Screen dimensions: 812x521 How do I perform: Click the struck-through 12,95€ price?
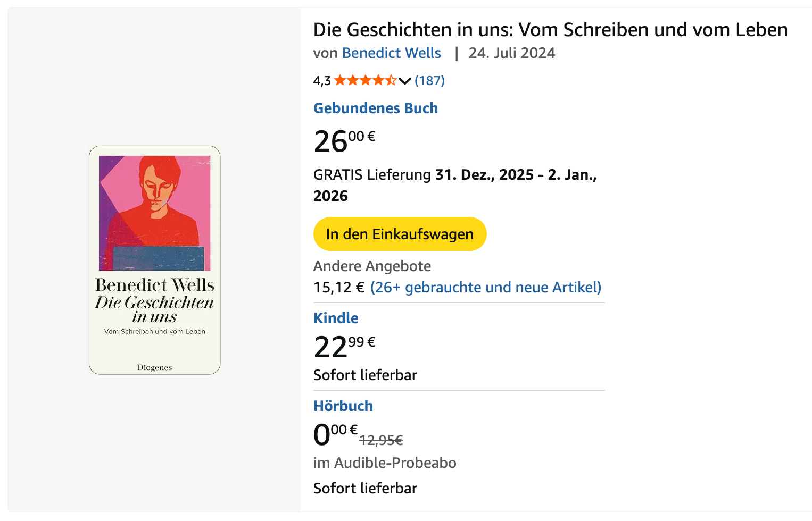pyautogui.click(x=381, y=440)
